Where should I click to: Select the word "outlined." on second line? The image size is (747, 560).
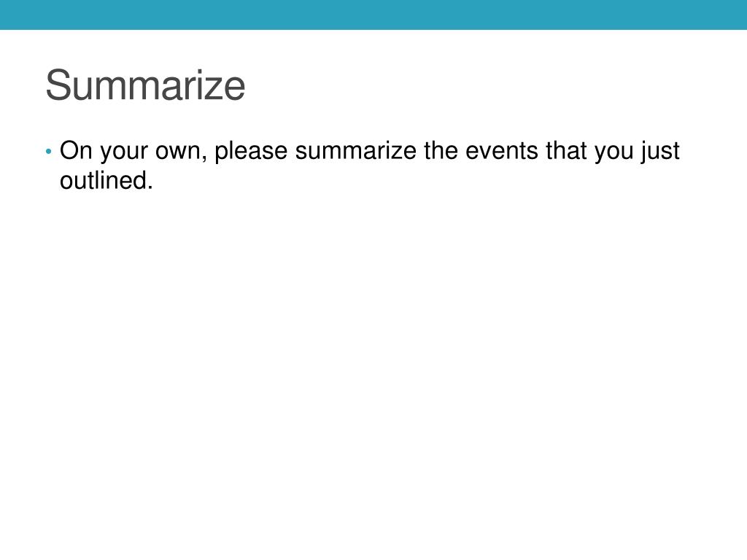pos(107,181)
